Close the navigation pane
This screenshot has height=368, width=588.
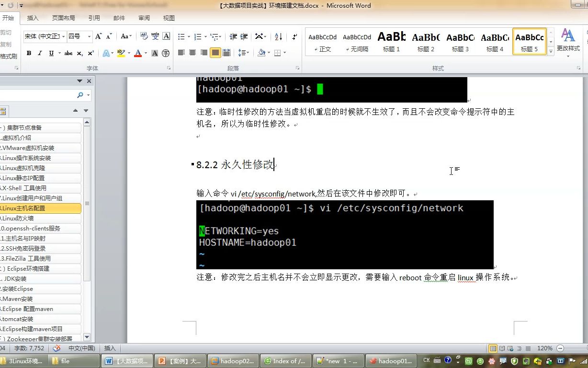coord(89,81)
